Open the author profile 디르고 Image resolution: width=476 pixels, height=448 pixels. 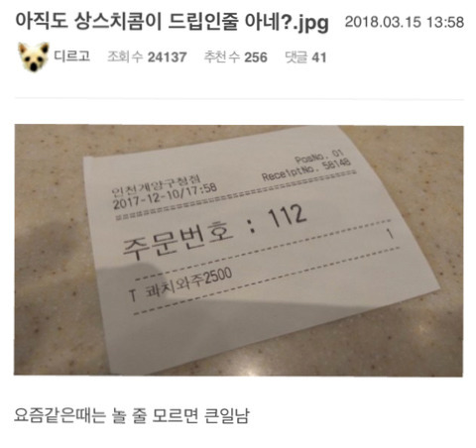pyautogui.click(x=72, y=56)
